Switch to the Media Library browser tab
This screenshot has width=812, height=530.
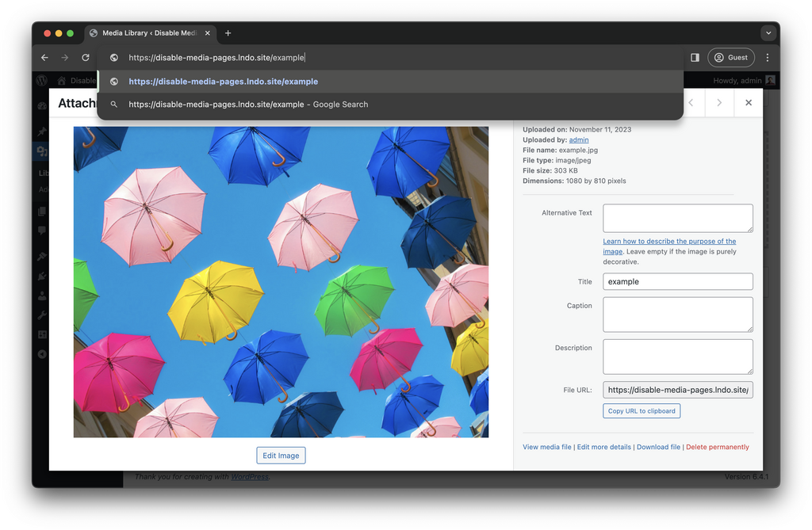[147, 33]
